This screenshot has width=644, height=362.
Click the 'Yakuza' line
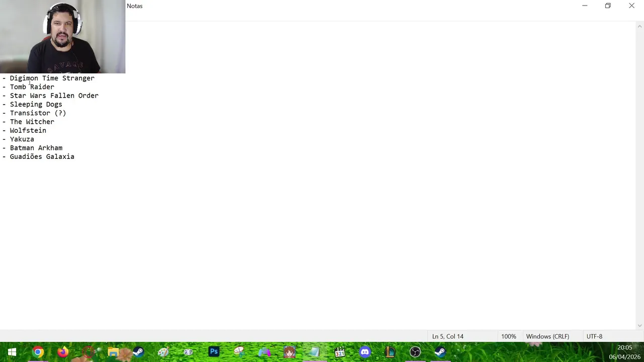click(22, 139)
